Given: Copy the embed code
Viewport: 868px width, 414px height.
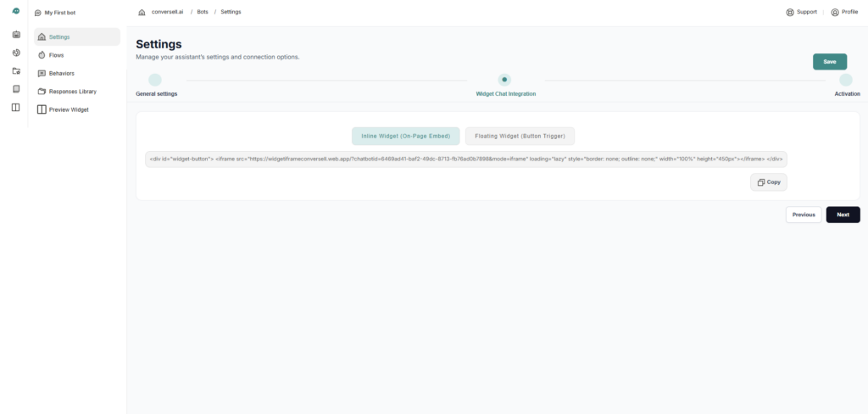Looking at the screenshot, I should tap(769, 182).
